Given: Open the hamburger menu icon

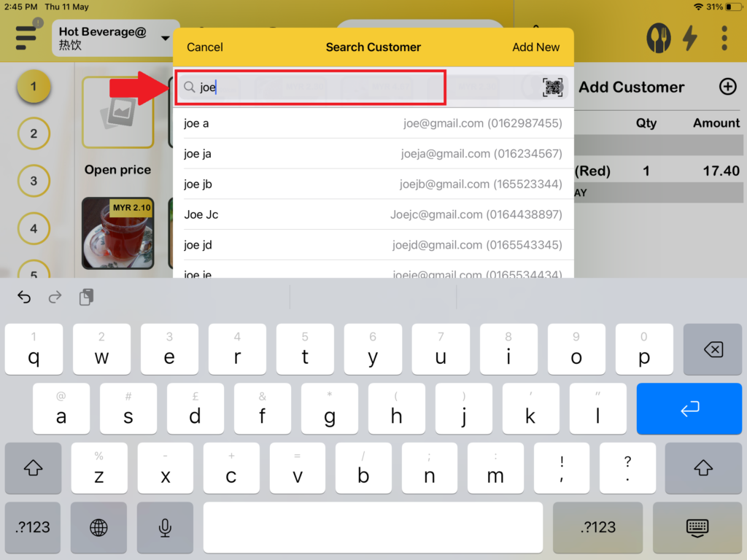Looking at the screenshot, I should pos(26,36).
